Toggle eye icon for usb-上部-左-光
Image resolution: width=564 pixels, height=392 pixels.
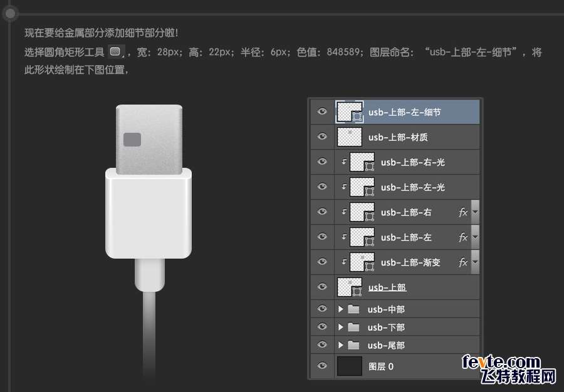coord(322,187)
